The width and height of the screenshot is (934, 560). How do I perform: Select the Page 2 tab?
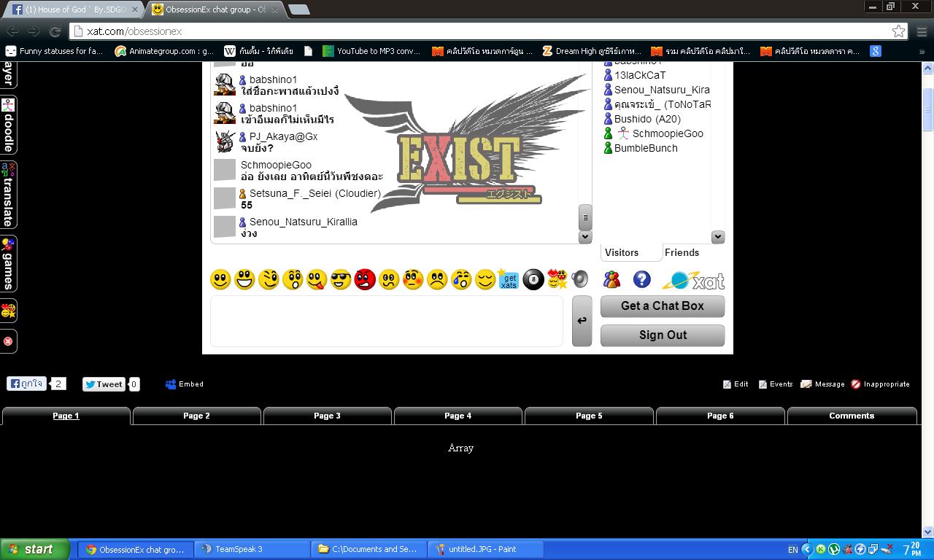pyautogui.click(x=196, y=416)
